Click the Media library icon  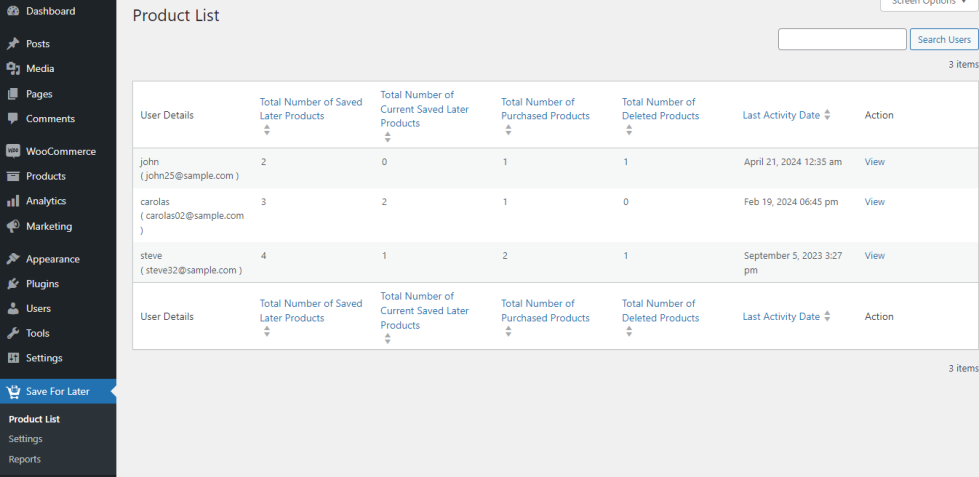pos(13,69)
